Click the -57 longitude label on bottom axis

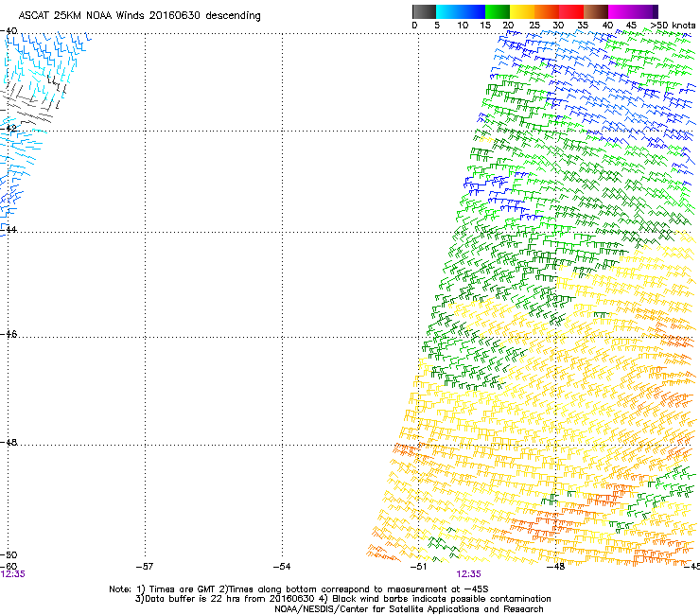(145, 567)
